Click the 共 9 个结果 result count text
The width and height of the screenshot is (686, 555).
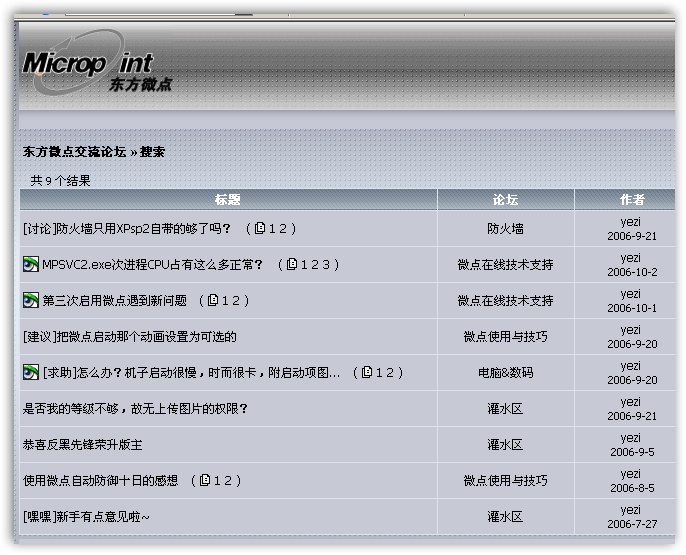pyautogui.click(x=60, y=180)
